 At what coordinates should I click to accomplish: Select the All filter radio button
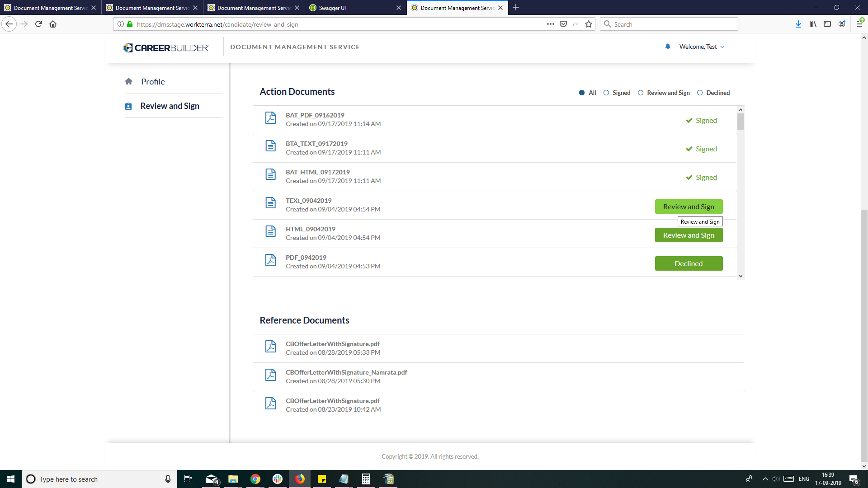click(582, 93)
